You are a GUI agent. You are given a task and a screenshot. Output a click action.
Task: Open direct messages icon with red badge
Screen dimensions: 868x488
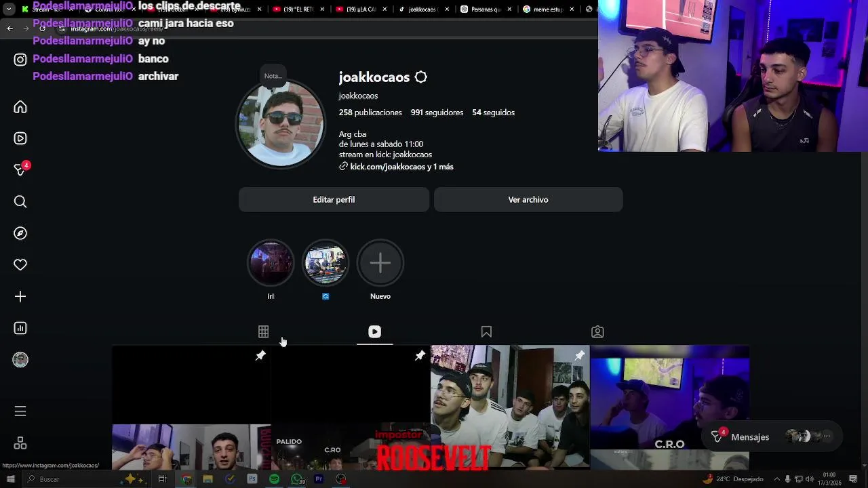(21, 169)
